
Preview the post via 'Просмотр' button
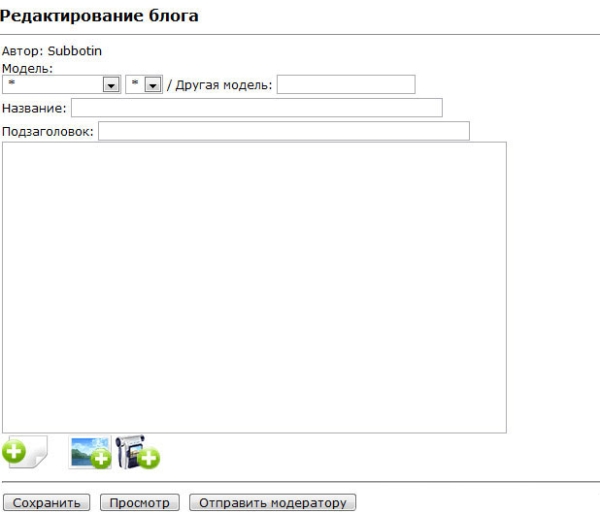[x=140, y=503]
